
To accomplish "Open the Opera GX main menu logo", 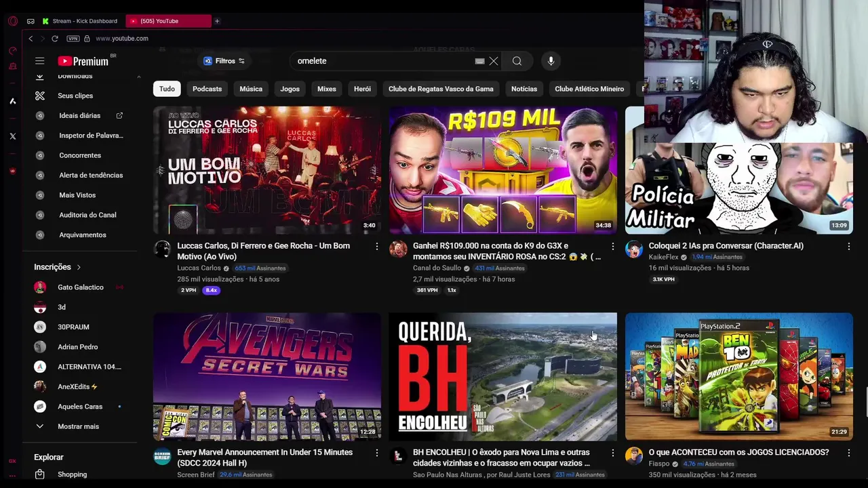I will point(13,21).
